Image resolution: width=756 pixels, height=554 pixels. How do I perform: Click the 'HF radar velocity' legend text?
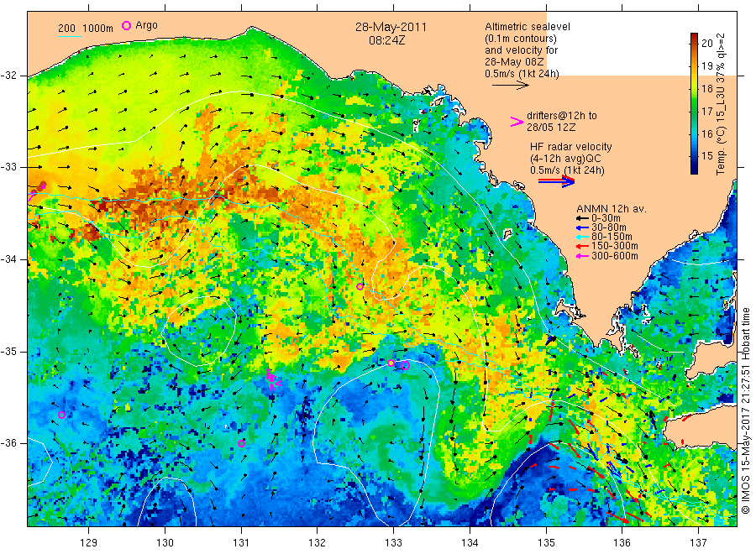tap(571, 146)
